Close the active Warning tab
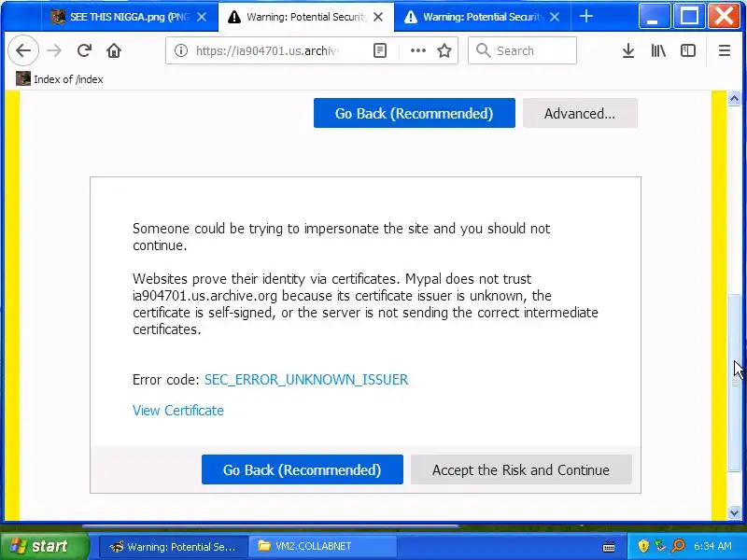Image resolution: width=747 pixels, height=560 pixels. [378, 17]
